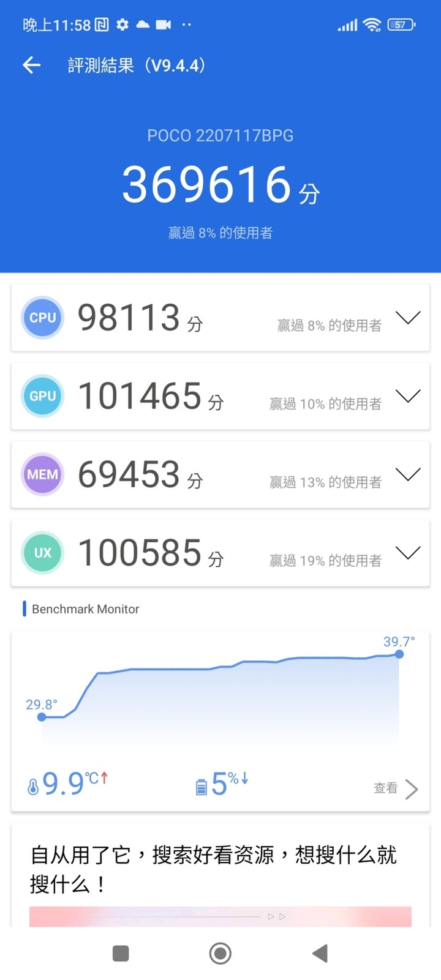The width and height of the screenshot is (441, 980).
Task: Expand the MEM score details chevron
Action: [408, 474]
